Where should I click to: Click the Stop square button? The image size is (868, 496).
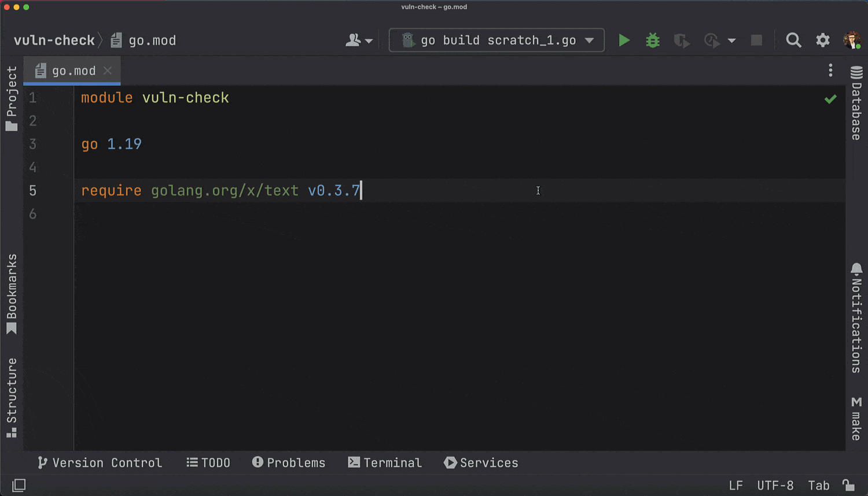tap(756, 40)
